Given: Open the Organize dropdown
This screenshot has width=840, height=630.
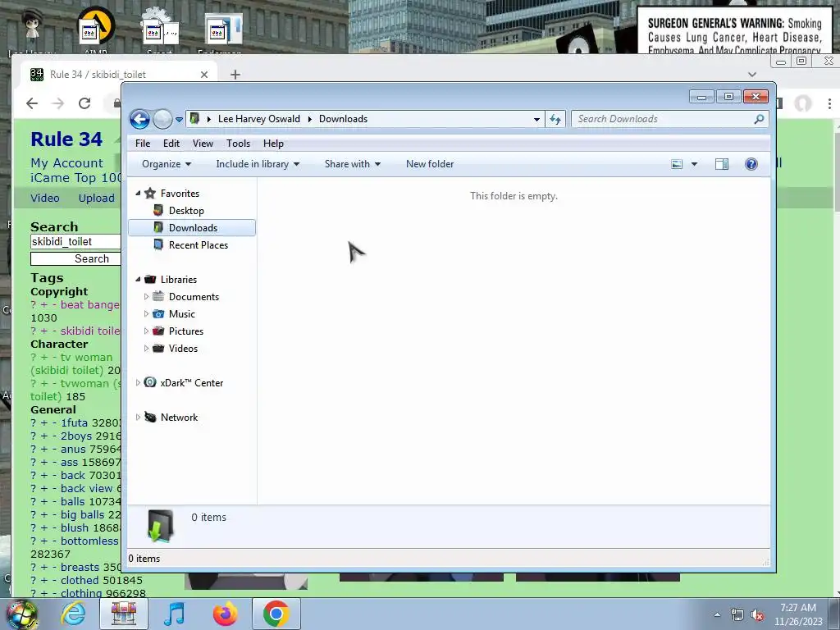Looking at the screenshot, I should [x=167, y=164].
